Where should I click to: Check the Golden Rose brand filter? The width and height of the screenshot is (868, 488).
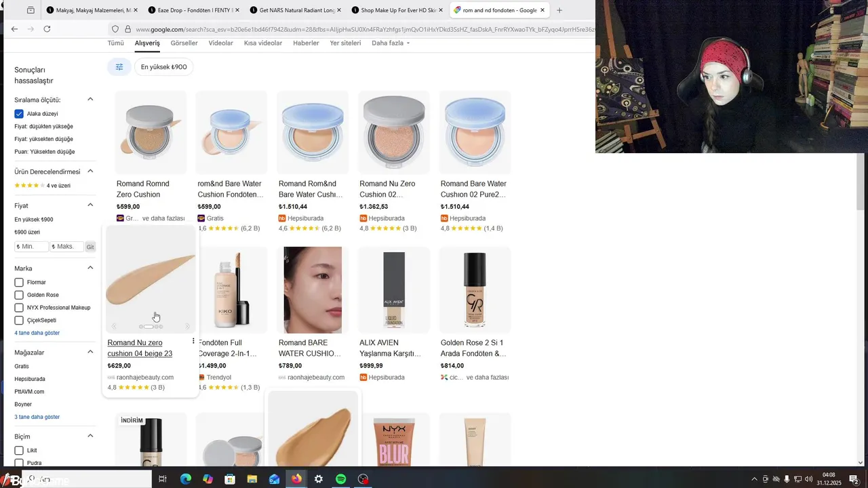coord(19,295)
